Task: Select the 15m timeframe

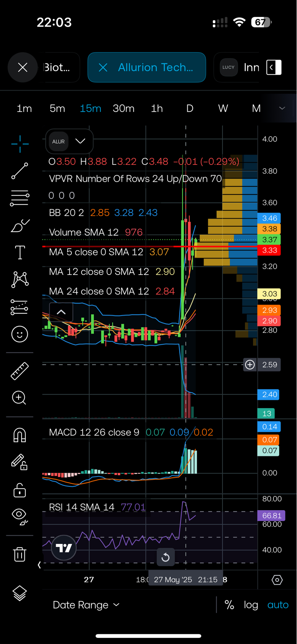Action: click(90, 108)
